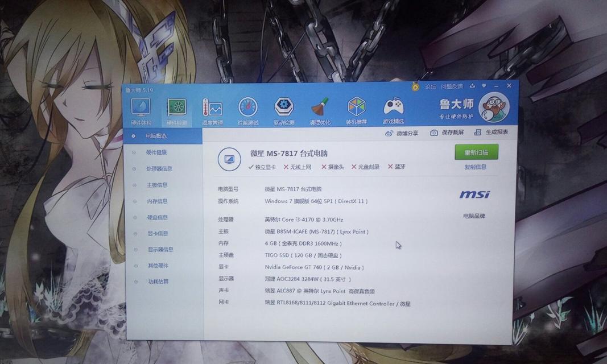The image size is (607, 364).
Task: Click the 电脑型号 value 微星 MS-7817
Action: [293, 189]
